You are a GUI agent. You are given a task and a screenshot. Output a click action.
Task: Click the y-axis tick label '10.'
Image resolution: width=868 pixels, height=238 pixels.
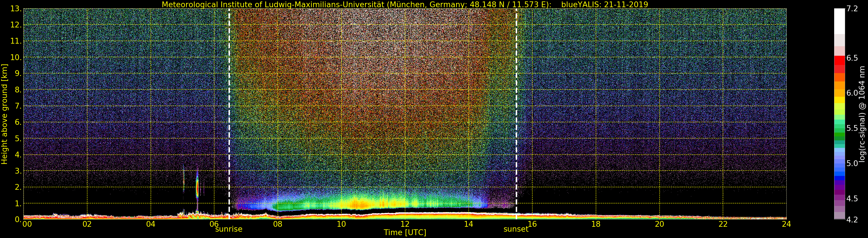tap(16, 57)
